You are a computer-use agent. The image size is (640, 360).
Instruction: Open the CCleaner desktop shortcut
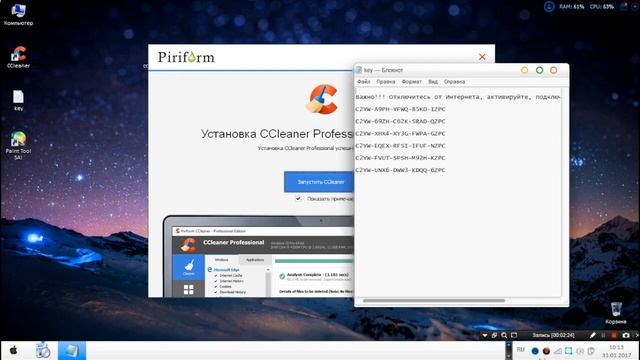pos(18,57)
